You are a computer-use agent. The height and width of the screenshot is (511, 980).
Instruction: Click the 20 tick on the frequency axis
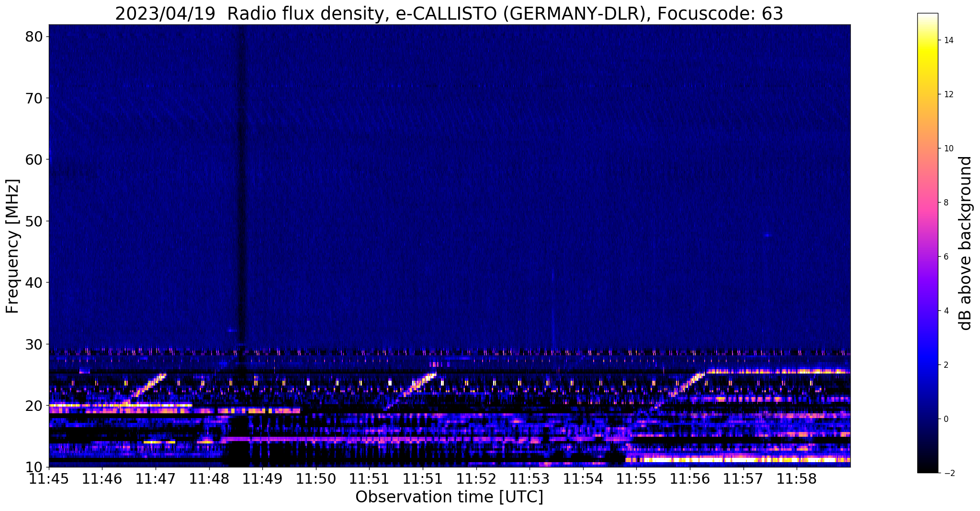pos(34,406)
